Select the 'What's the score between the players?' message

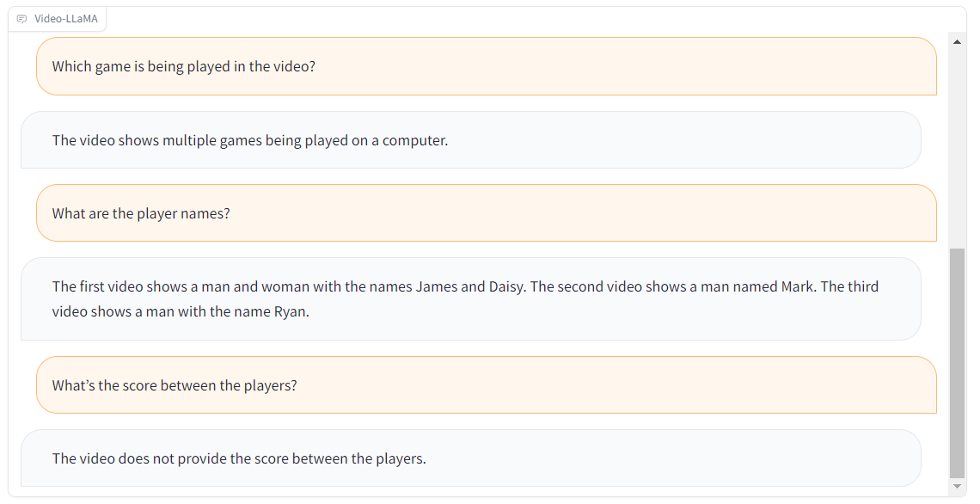coord(487,385)
